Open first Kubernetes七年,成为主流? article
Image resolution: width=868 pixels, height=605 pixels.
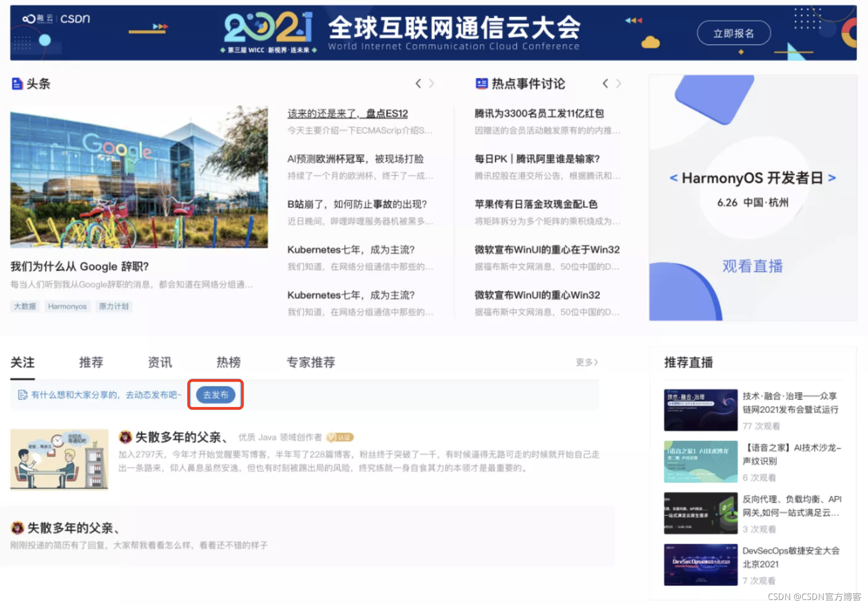351,250
